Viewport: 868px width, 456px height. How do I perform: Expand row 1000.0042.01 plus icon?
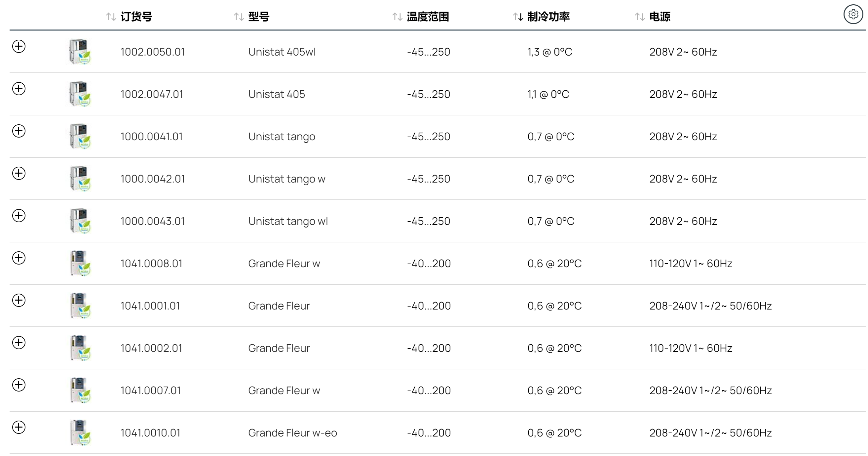pos(19,173)
